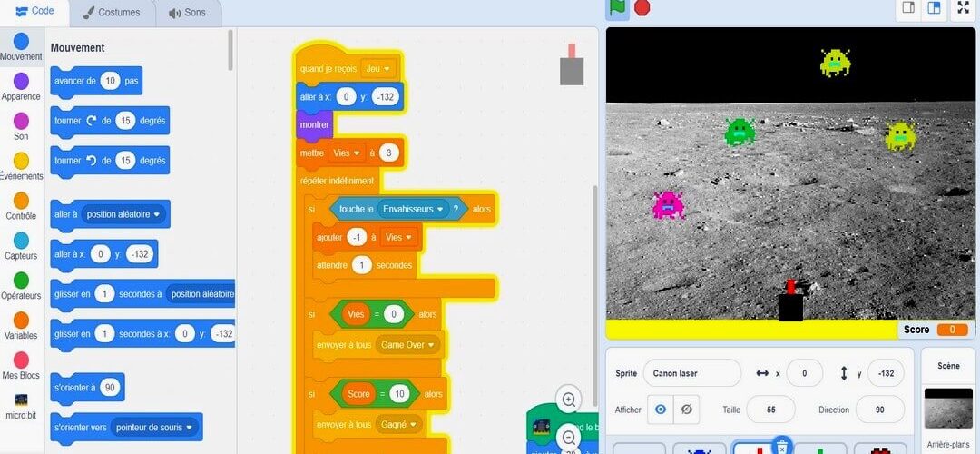Select the micro:bit extension category

21,405
